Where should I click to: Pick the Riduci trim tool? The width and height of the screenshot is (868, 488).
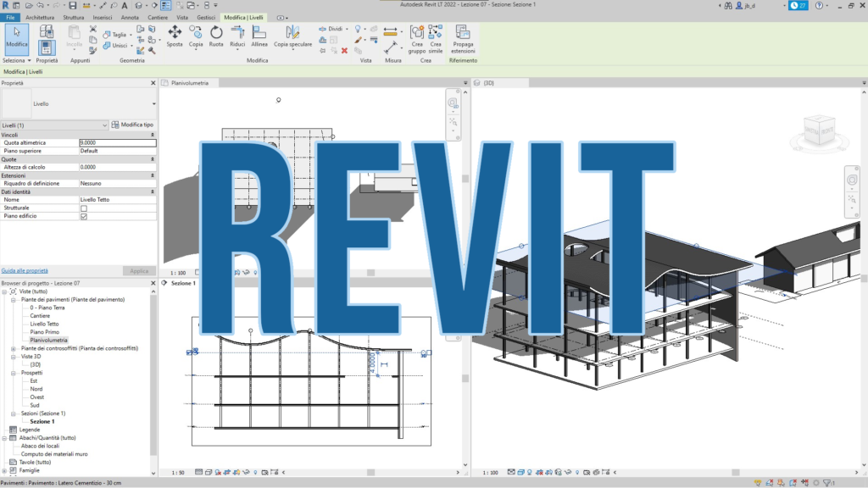tap(237, 36)
